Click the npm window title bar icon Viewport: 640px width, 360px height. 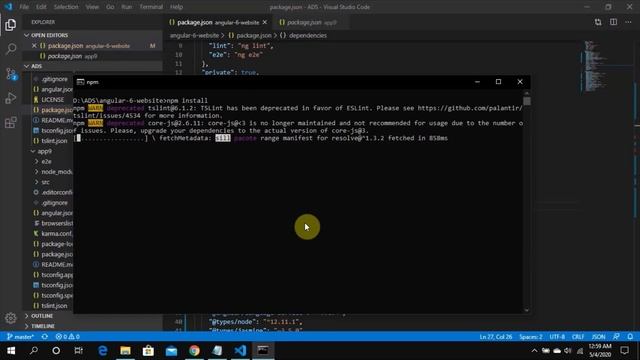coord(80,82)
